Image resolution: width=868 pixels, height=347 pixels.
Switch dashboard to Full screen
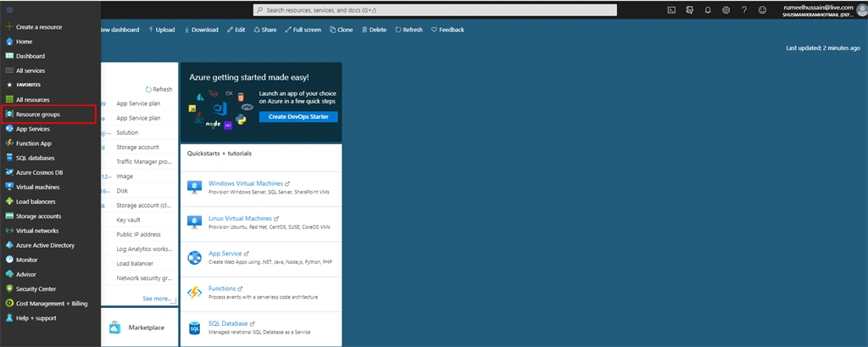click(303, 30)
